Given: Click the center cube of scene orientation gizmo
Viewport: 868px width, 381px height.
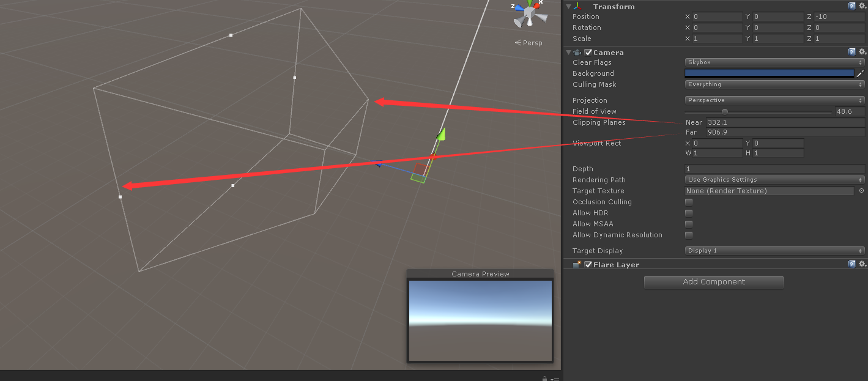Looking at the screenshot, I should (529, 12).
